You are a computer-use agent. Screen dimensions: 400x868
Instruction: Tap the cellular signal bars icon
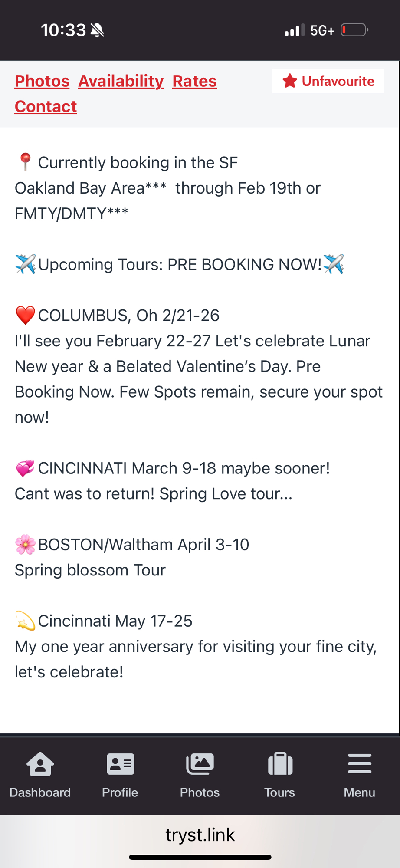coord(294,30)
